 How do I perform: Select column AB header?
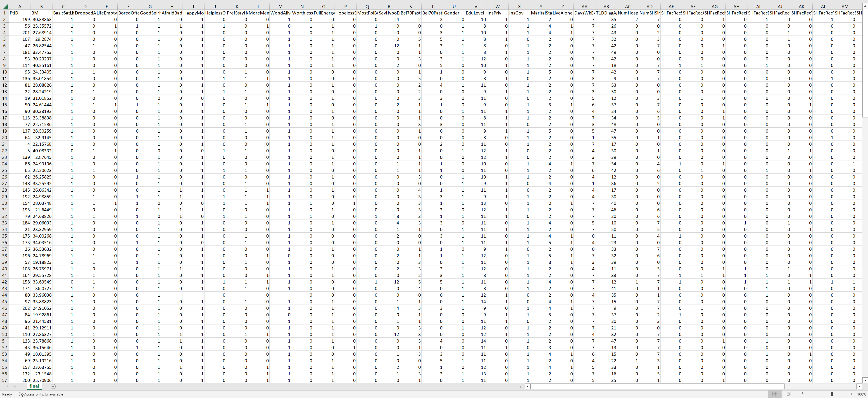(606, 6)
